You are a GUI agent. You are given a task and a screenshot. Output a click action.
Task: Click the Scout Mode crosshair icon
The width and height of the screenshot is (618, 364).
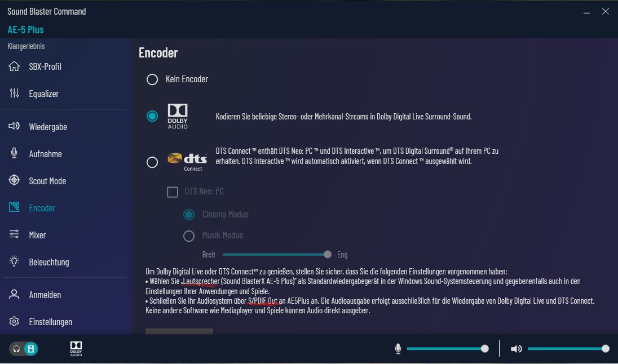point(14,180)
